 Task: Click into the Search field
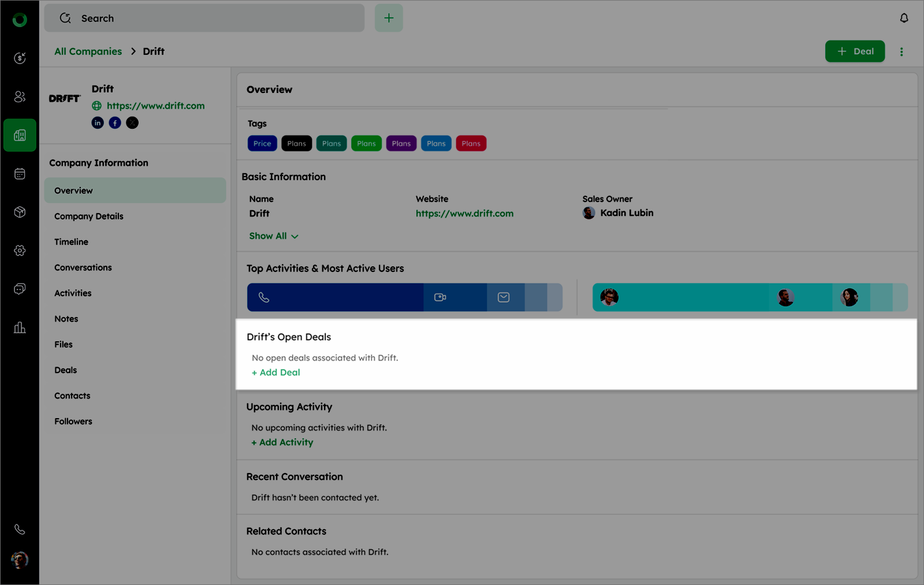[204, 18]
